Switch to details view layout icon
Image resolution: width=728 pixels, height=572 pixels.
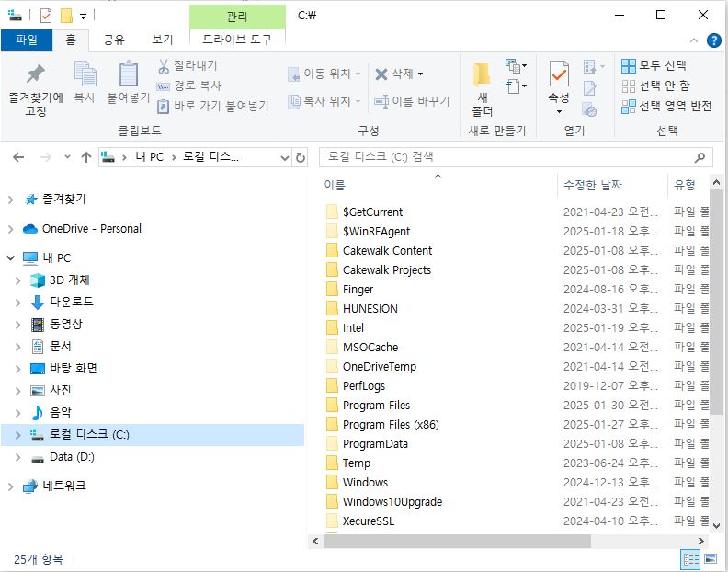[690, 559]
